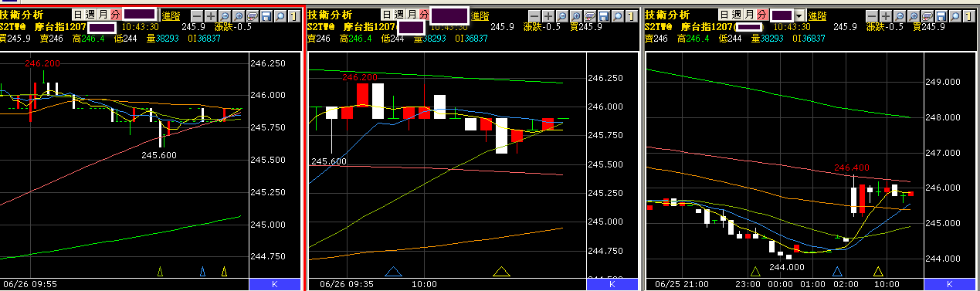The width and height of the screenshot is (980, 291).
Task: Switch right chart to minute (分) period
Action: [x=763, y=15]
